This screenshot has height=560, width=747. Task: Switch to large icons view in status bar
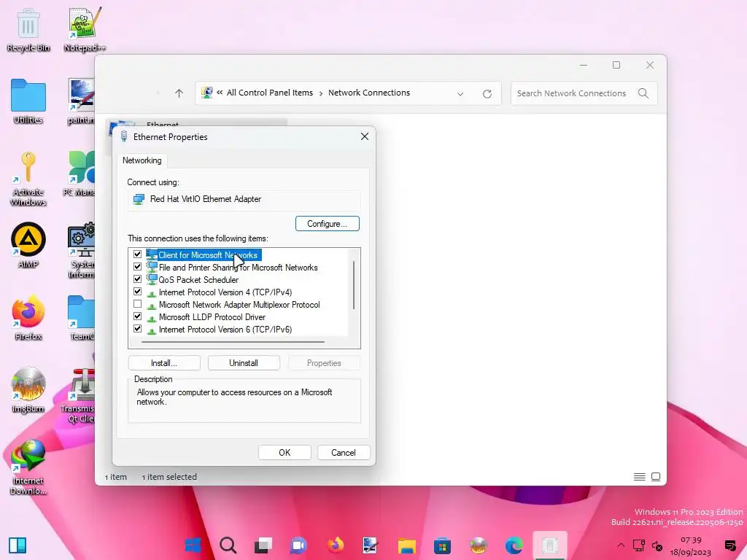pyautogui.click(x=656, y=477)
